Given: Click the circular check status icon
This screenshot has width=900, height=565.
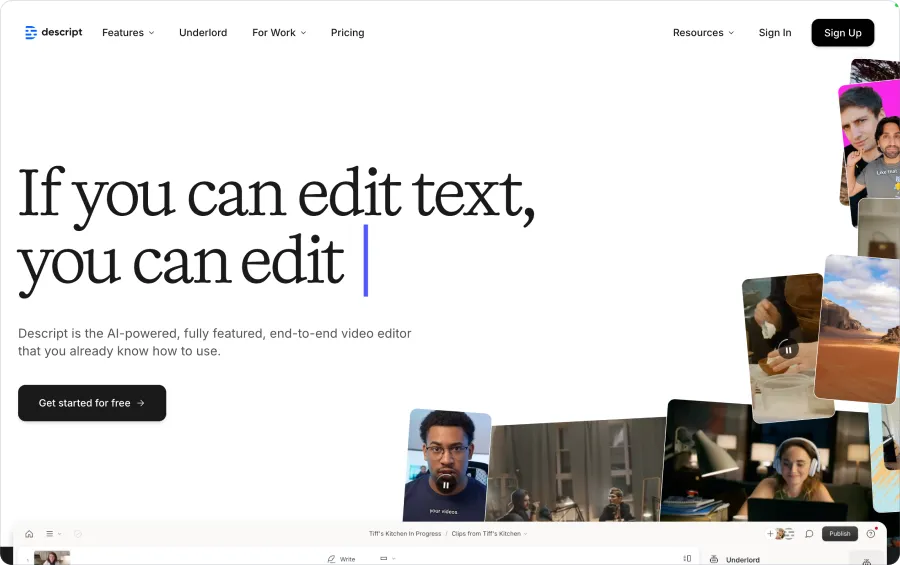Looking at the screenshot, I should (x=78, y=534).
